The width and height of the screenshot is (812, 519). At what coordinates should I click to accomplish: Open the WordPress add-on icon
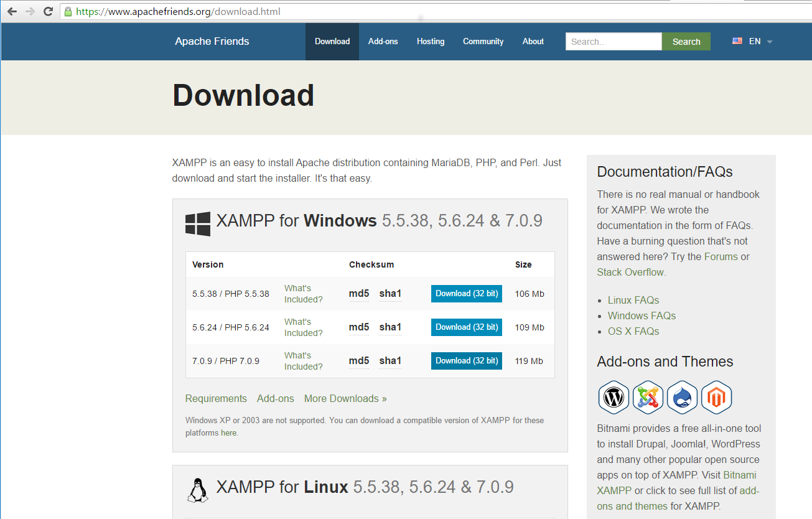pyautogui.click(x=614, y=397)
